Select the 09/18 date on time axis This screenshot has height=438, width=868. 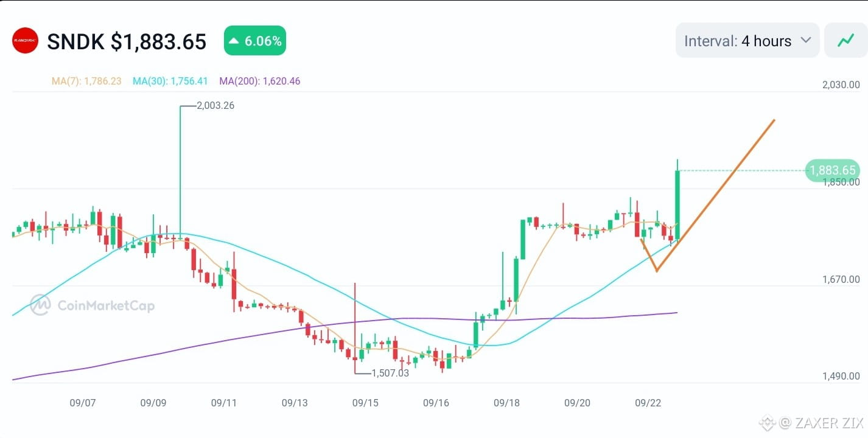[x=506, y=403]
